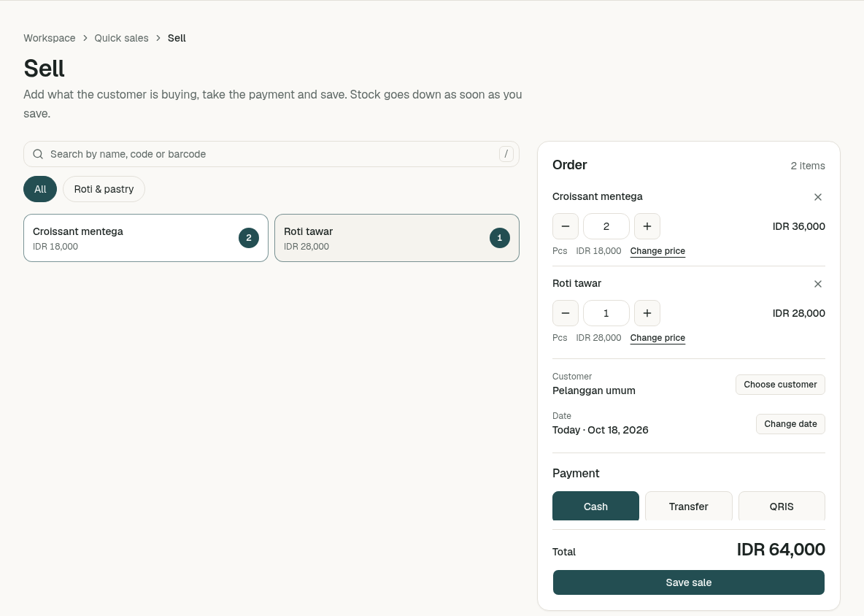Image resolution: width=864 pixels, height=616 pixels.
Task: Click the Payment section heading
Action: [576, 473]
